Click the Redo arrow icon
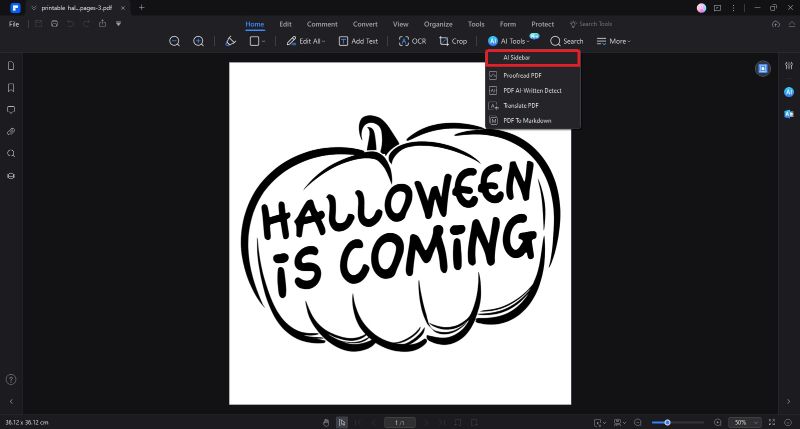Screen dimensions: 800x429 86,24
